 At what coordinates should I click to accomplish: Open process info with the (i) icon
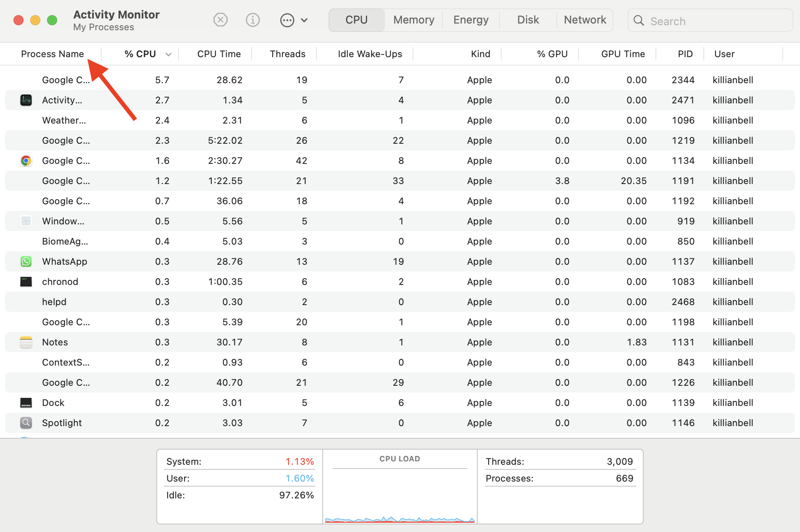pos(253,20)
